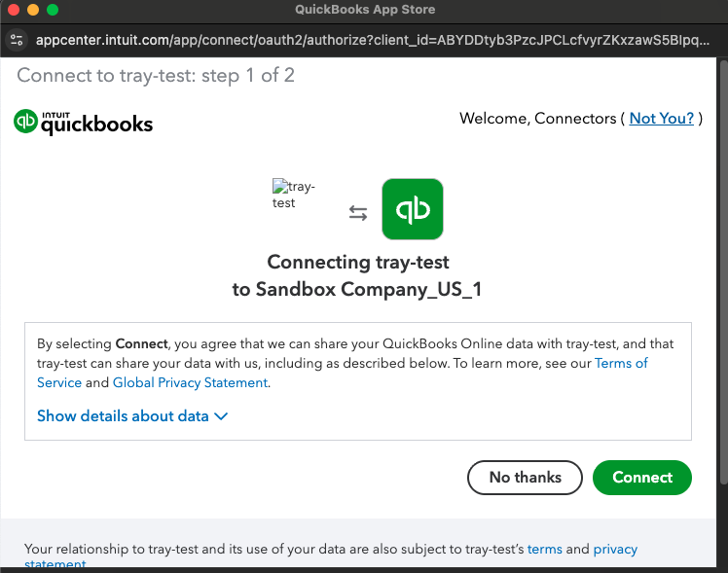Click the Not You? link
The image size is (728, 573).
(x=662, y=119)
